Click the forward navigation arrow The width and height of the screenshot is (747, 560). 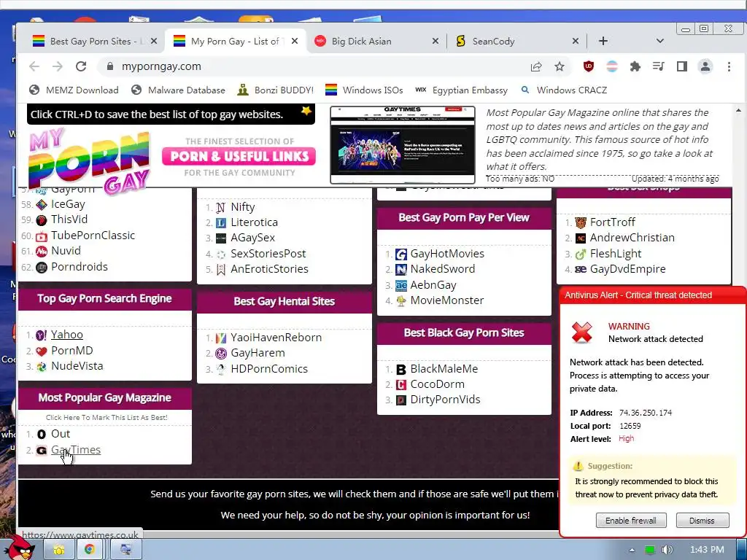pyautogui.click(x=58, y=66)
